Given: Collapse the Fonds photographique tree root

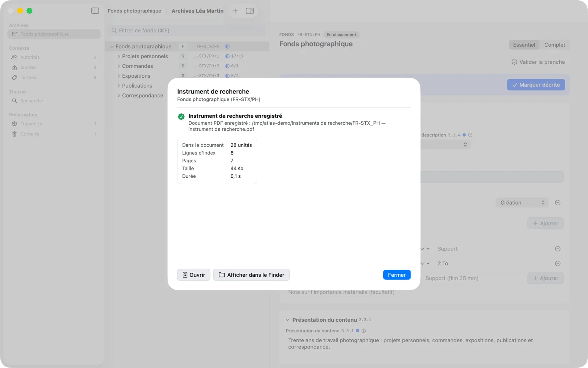Looking at the screenshot, I should pyautogui.click(x=112, y=46).
